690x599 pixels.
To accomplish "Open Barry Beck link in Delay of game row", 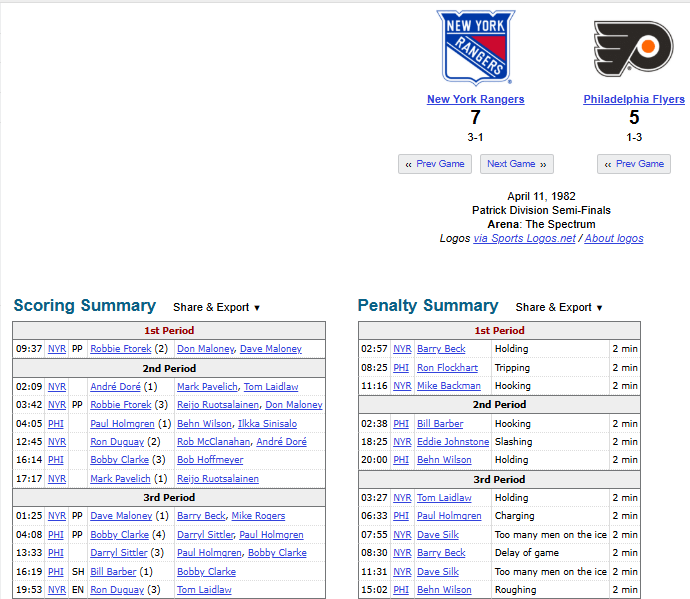I will [441, 553].
